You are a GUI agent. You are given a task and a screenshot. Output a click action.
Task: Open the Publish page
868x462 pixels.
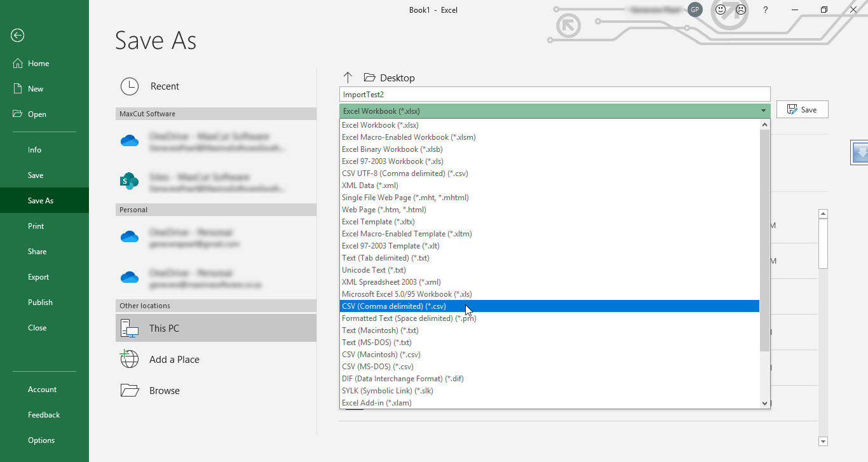pyautogui.click(x=44, y=302)
